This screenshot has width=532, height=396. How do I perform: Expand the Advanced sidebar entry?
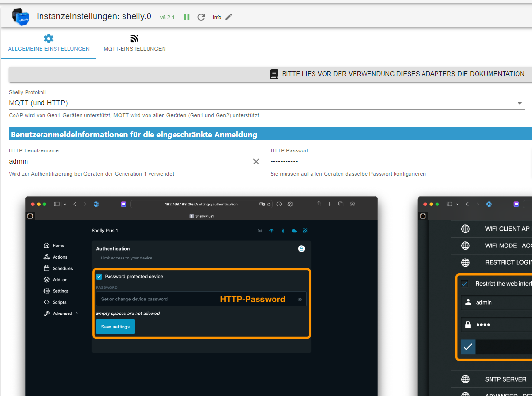(61, 314)
